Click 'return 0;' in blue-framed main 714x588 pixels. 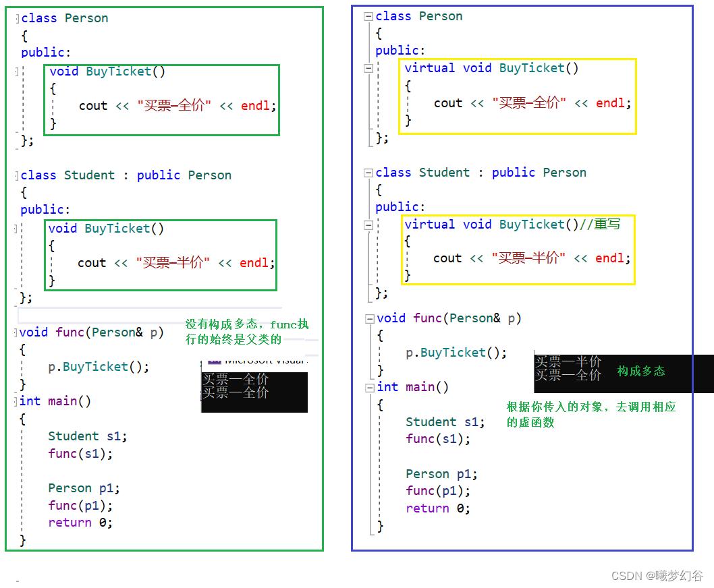tap(437, 508)
